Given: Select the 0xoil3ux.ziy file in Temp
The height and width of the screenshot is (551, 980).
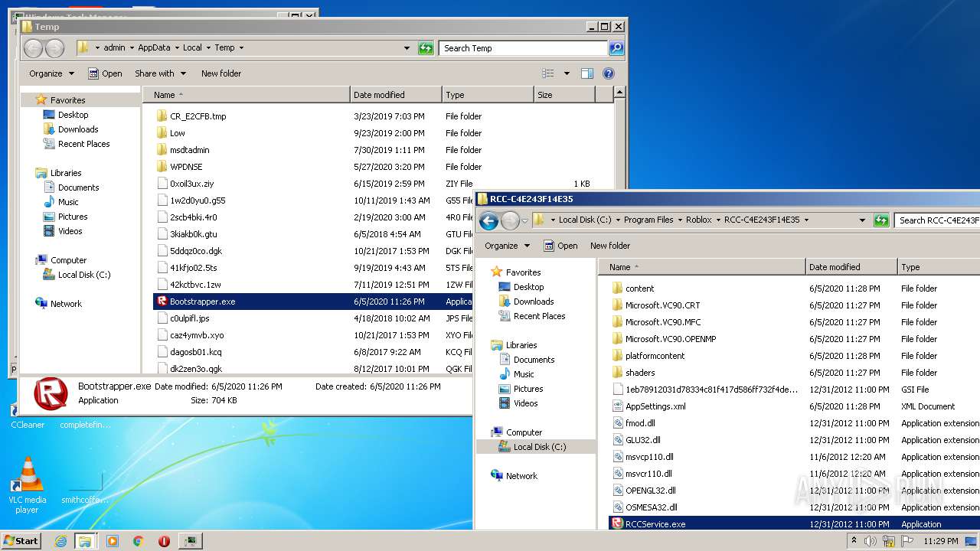Looking at the screenshot, I should (x=191, y=184).
